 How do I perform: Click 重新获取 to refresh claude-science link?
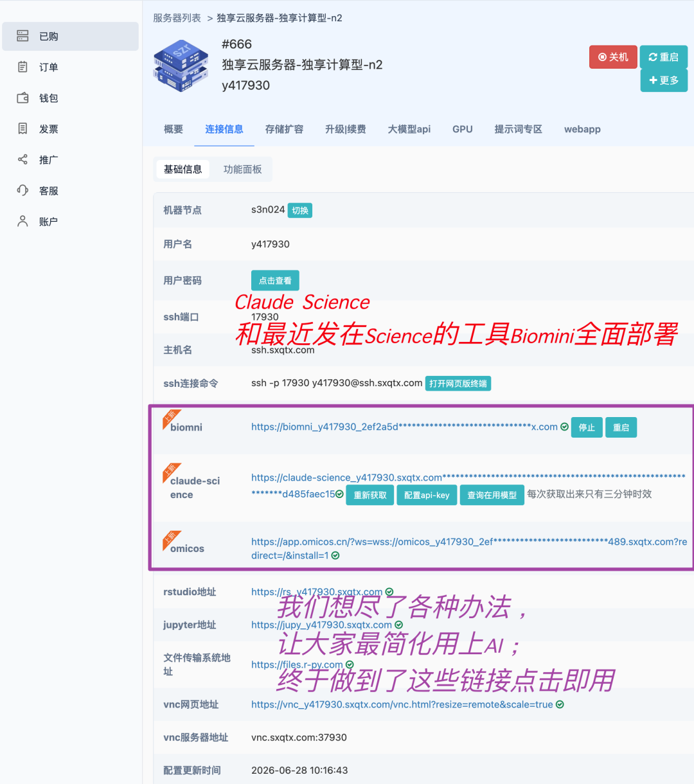pos(370,495)
